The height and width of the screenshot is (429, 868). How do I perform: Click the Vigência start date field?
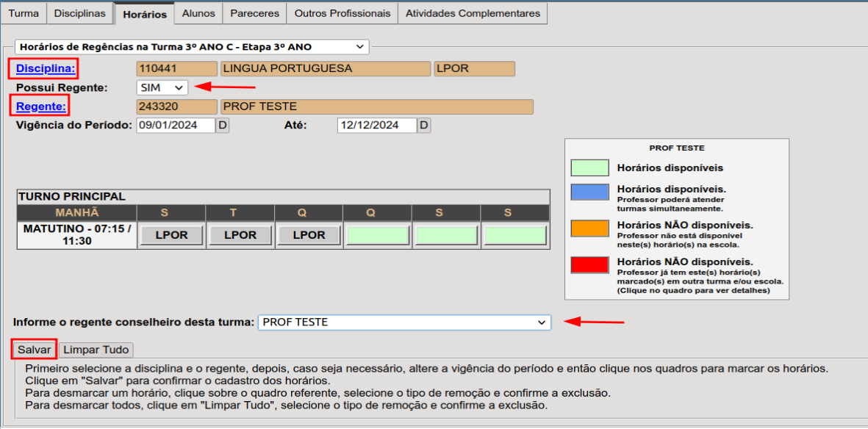point(176,126)
